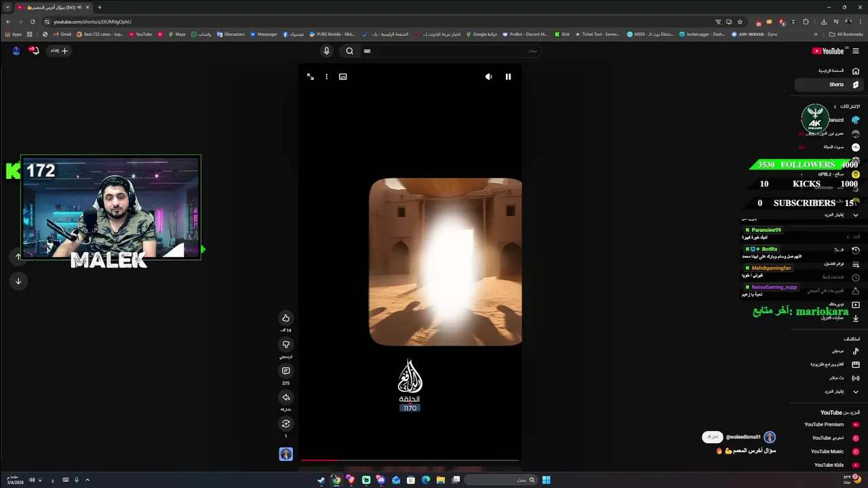868x488 pixels.
Task: Open the Remix icon under share
Action: (x=285, y=424)
